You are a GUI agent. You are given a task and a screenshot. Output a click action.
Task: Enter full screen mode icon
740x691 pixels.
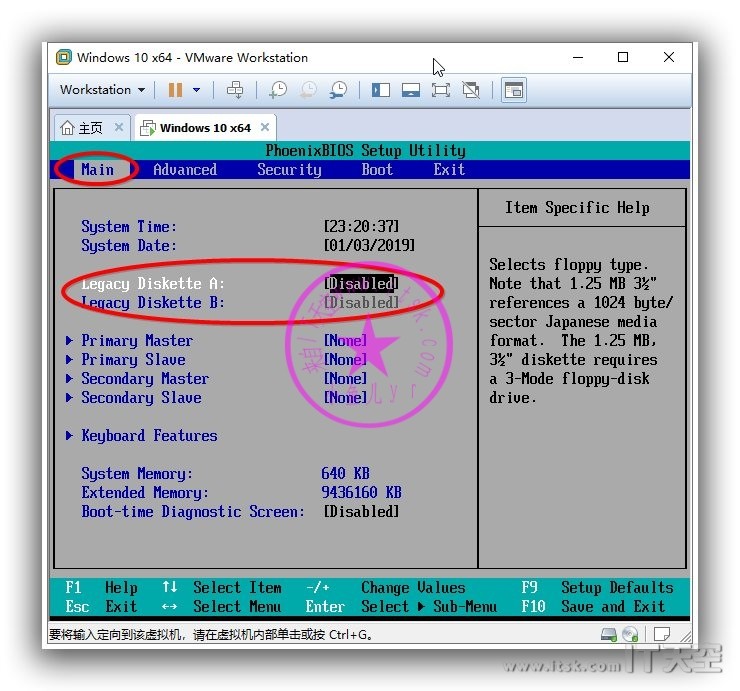pos(440,90)
